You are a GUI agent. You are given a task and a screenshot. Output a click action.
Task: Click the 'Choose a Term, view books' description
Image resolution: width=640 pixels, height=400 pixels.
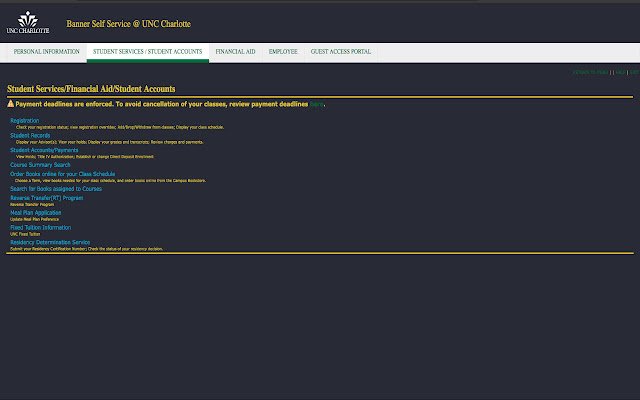click(110, 180)
